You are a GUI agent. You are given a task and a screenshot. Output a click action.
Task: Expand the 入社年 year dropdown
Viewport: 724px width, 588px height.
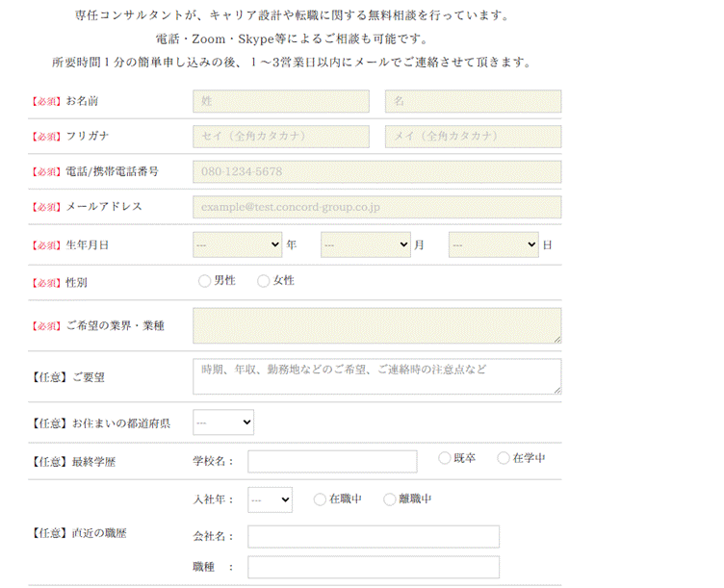[x=270, y=499]
